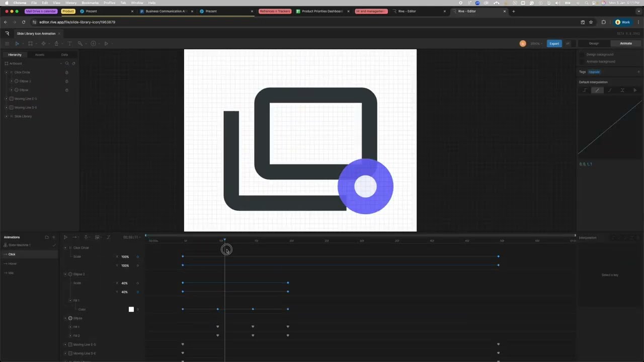Bookmark this page with star icon
The height and width of the screenshot is (362, 644).
pyautogui.click(x=591, y=22)
